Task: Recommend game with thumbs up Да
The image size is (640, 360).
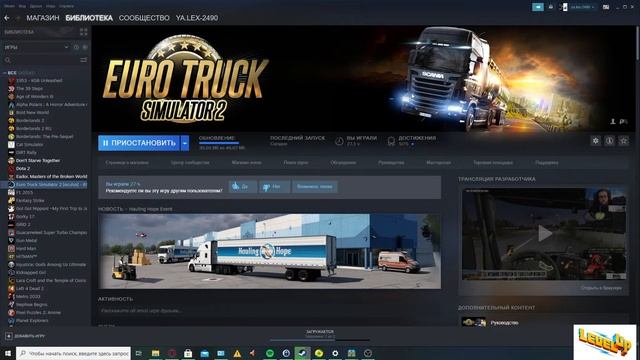Action: 243,187
